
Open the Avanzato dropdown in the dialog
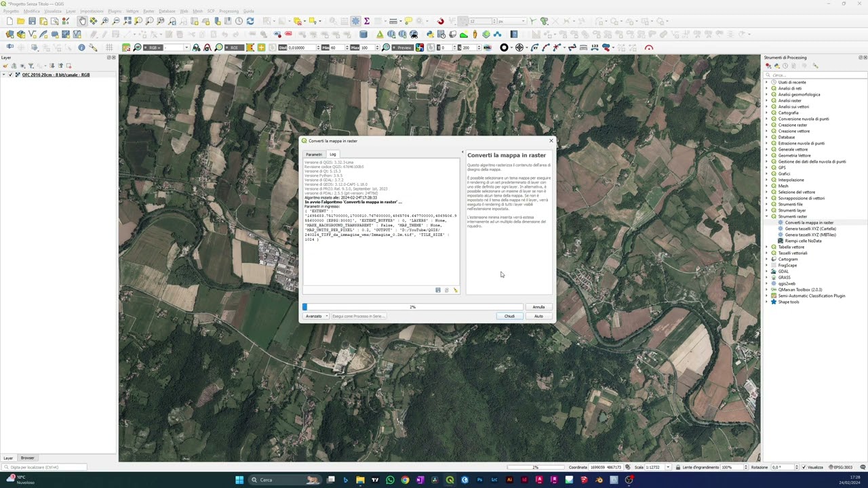tap(316, 316)
